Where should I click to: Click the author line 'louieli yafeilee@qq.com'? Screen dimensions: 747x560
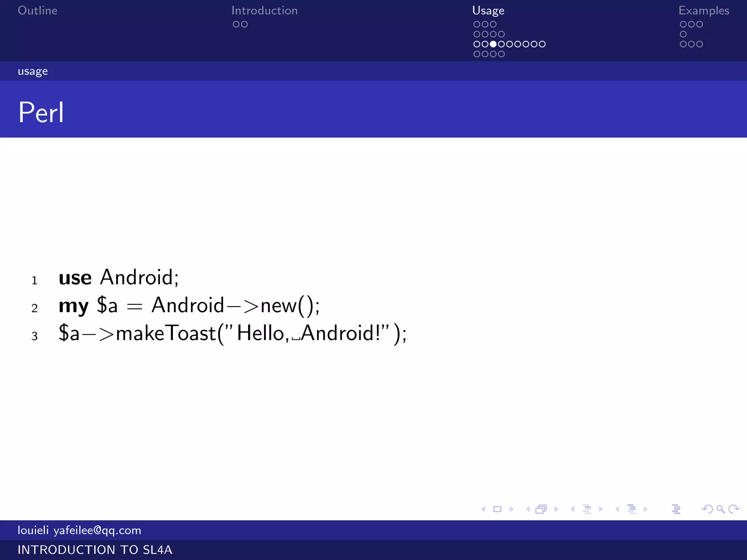[x=79, y=530]
